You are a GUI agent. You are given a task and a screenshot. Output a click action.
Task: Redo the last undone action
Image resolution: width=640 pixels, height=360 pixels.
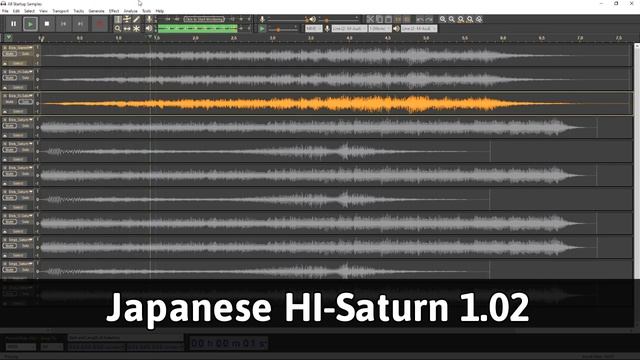click(x=429, y=19)
